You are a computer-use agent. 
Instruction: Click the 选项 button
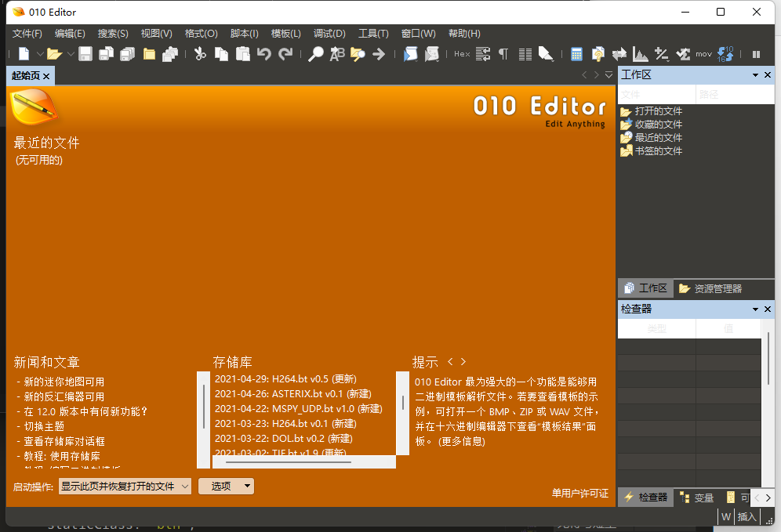pos(221,487)
